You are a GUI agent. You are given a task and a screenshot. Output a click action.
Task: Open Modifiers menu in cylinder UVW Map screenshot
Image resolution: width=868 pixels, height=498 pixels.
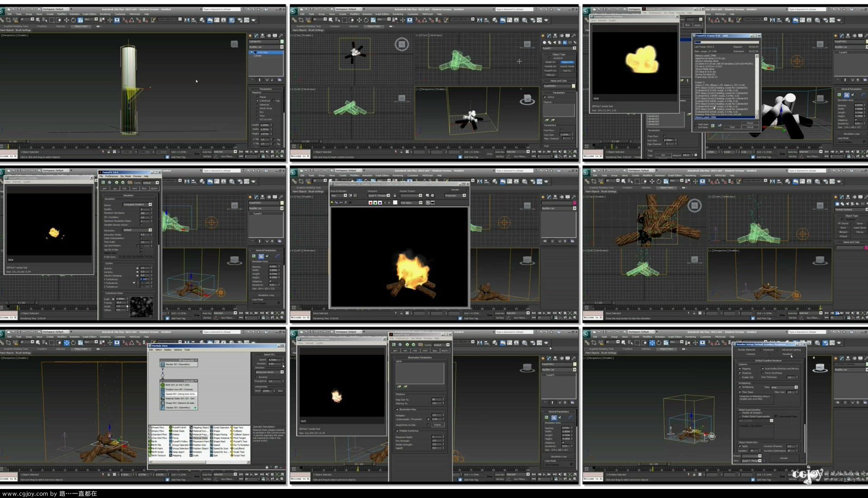62,14
